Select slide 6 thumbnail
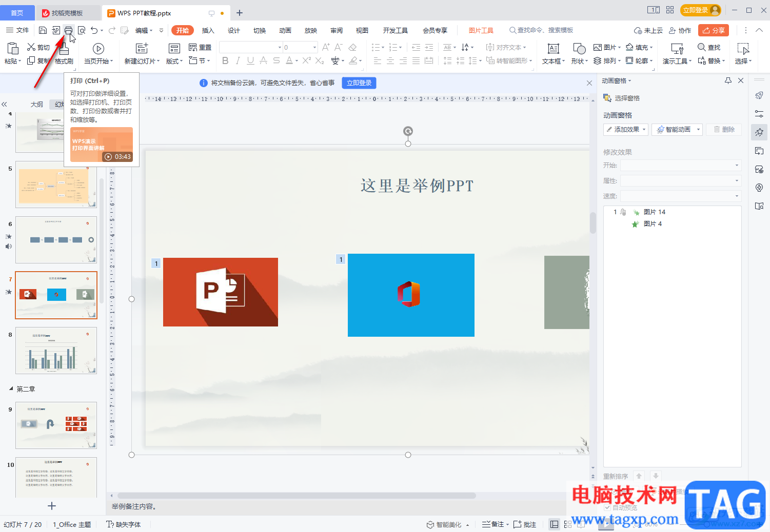Image resolution: width=770 pixels, height=532 pixels. point(56,240)
